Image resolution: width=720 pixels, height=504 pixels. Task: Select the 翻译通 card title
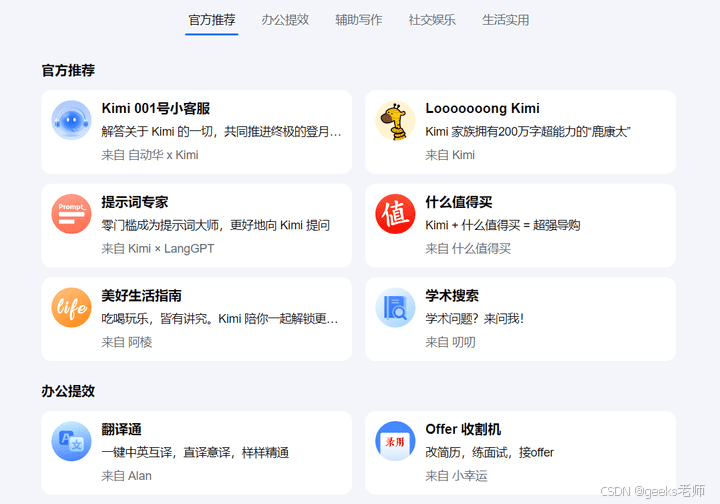pyautogui.click(x=121, y=429)
